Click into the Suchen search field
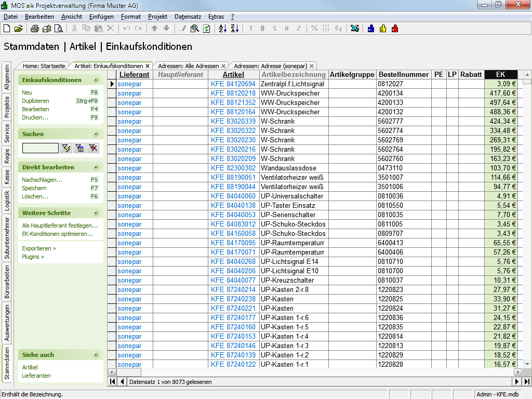Viewport: 532px width, 399px height. [x=41, y=149]
